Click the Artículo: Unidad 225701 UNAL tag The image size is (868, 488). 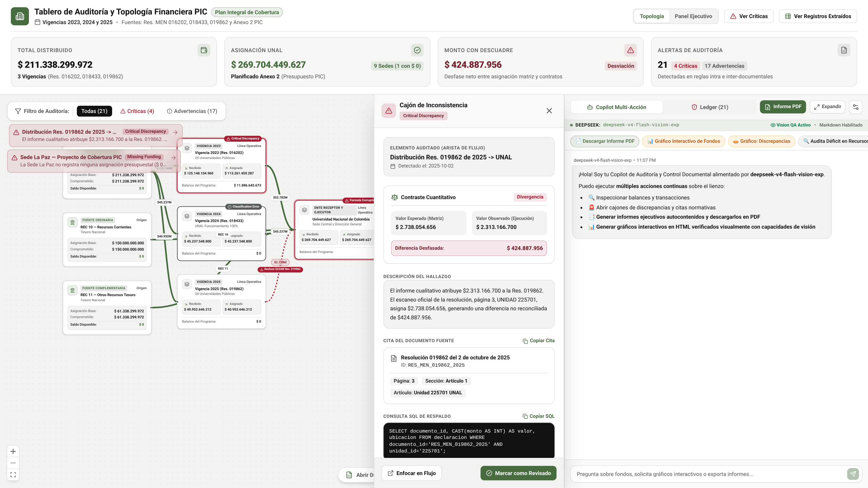coord(428,393)
